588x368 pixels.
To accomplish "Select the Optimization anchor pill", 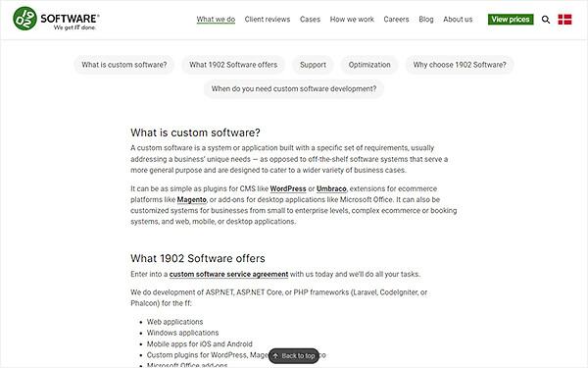I will (x=369, y=65).
